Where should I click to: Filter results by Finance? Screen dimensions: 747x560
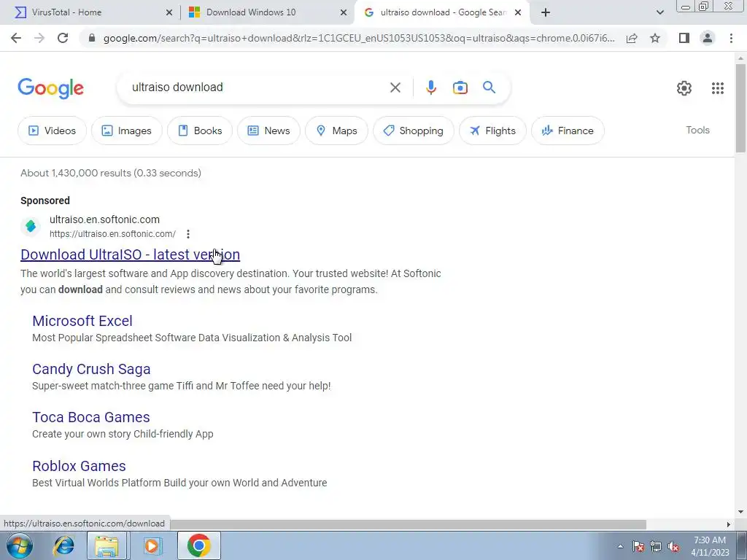[x=568, y=131]
